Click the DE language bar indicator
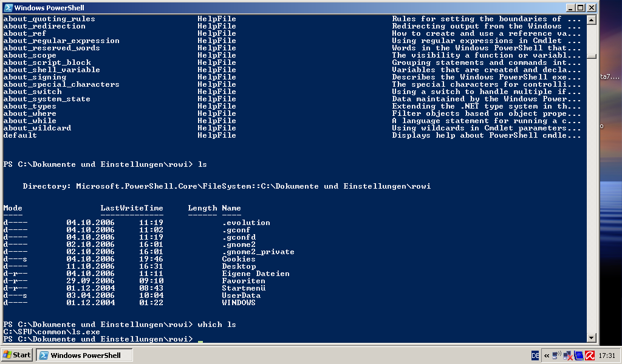This screenshot has height=364, width=622. click(535, 356)
